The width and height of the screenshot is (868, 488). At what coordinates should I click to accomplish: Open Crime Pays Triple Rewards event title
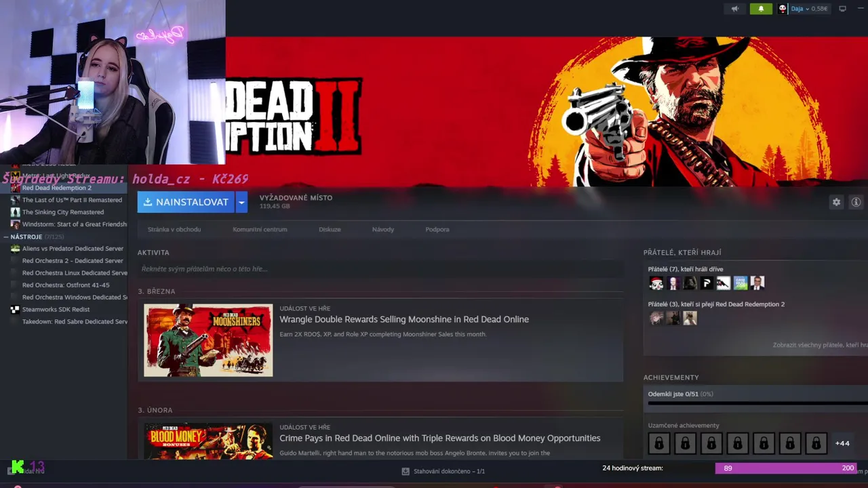[x=440, y=438]
